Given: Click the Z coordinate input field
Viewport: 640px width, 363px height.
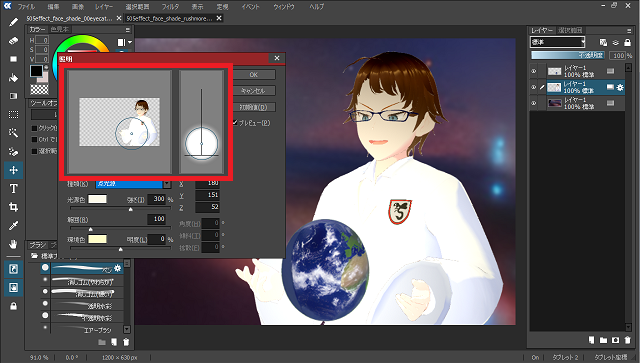Looking at the screenshot, I should click(x=207, y=207).
